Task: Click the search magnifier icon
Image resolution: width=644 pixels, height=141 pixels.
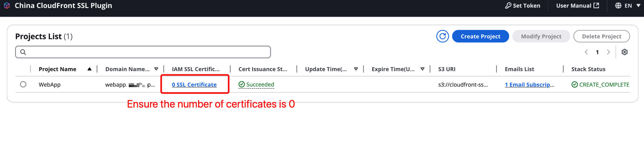Action: pos(23,52)
